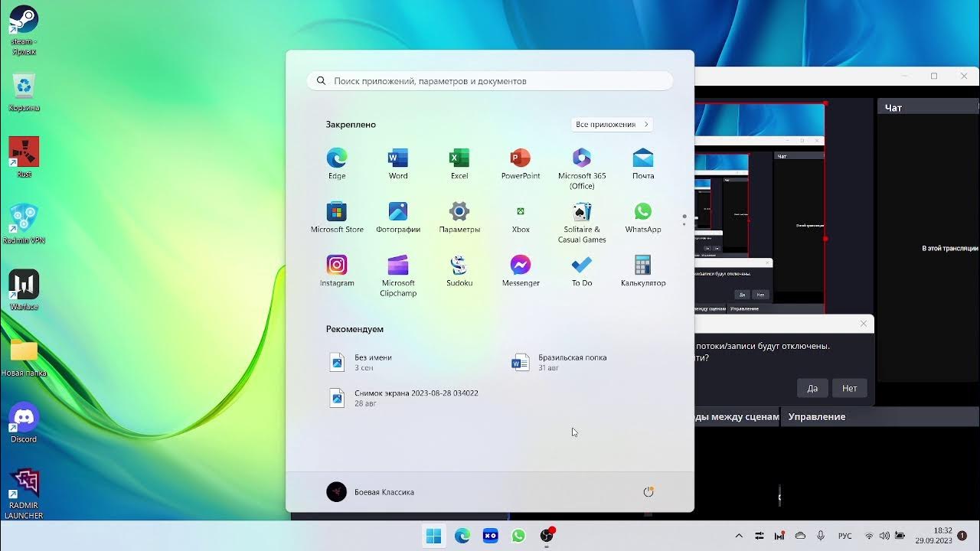This screenshot has width=980, height=551.
Task: Open Снимок экрана 2023-08-28 034022 file
Action: click(x=403, y=397)
